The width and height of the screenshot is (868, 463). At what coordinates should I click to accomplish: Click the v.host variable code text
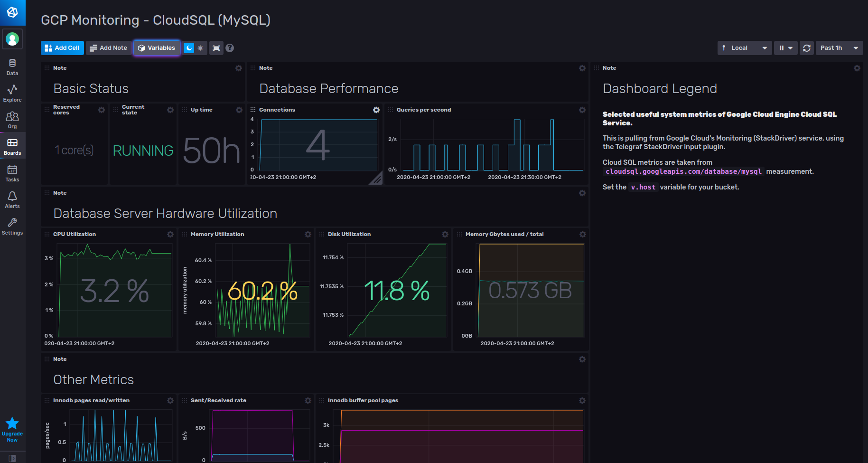(x=643, y=187)
